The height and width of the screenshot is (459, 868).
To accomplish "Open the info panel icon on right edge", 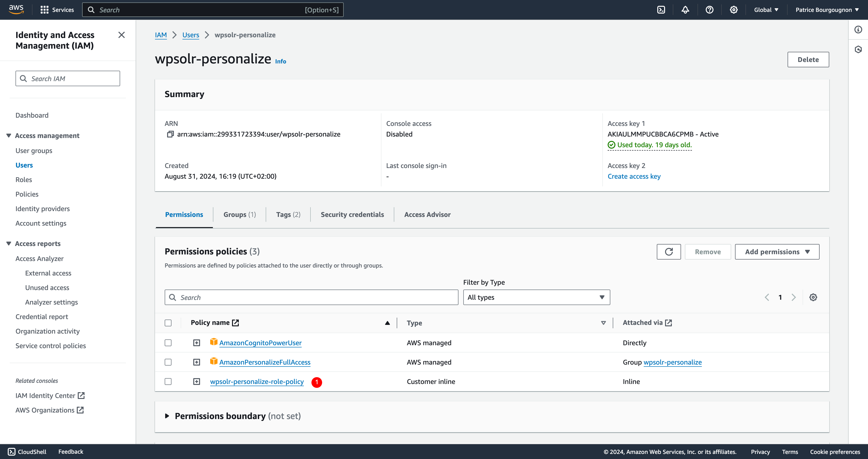I will pos(858,30).
